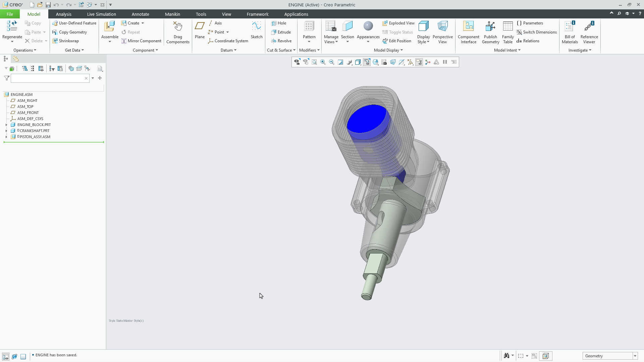Expand PISTON_ASSY.ASM tree node
This screenshot has height=362, width=644.
[x=6, y=137]
